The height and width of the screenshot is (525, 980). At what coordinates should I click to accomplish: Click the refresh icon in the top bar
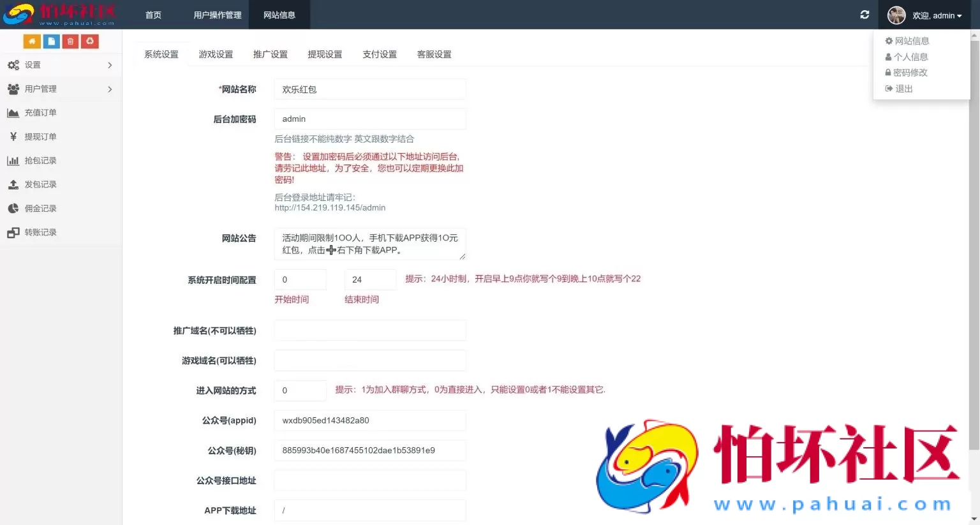coord(865,14)
